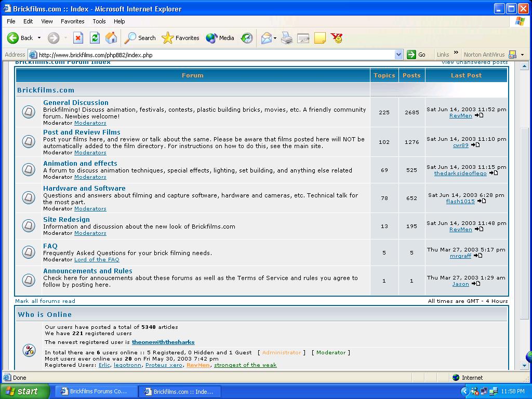Open the Hardware and Software forum link

[x=84, y=188]
